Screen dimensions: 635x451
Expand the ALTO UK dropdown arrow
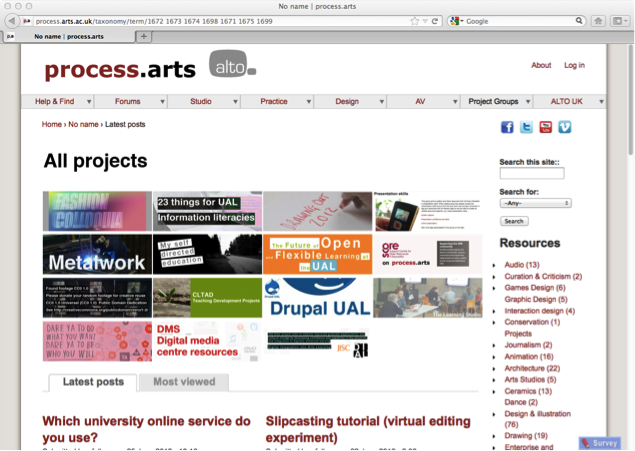[x=601, y=102]
